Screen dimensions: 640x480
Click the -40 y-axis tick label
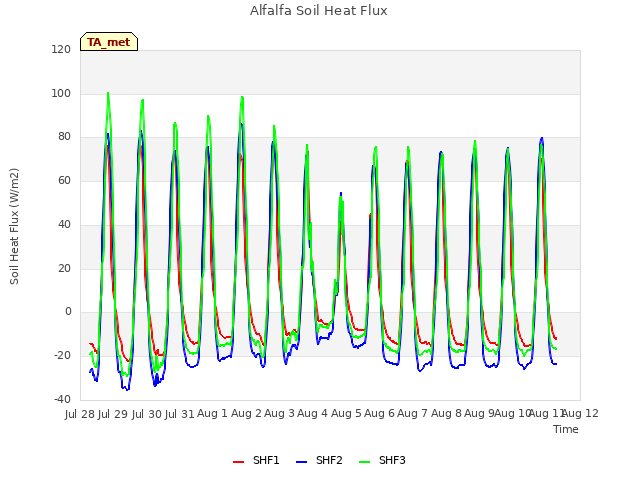point(62,399)
